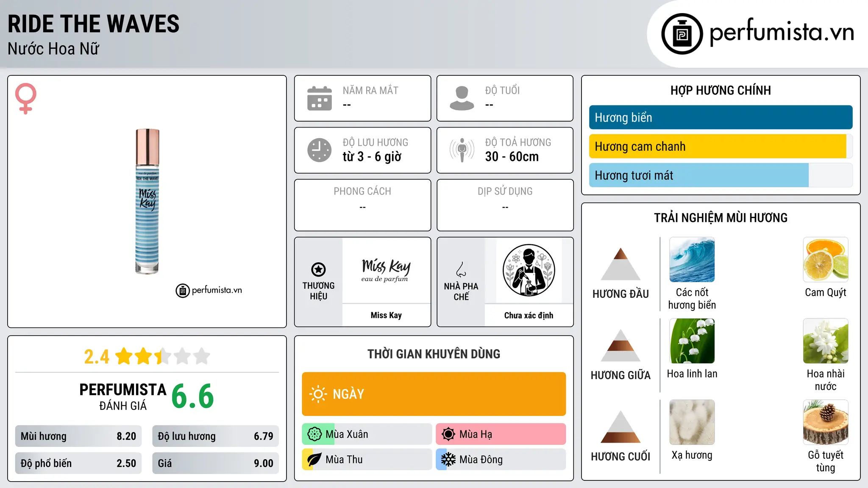Click the PERFUMISTA ĐÁNH GIÁ label
868x488 pixels.
[123, 396]
